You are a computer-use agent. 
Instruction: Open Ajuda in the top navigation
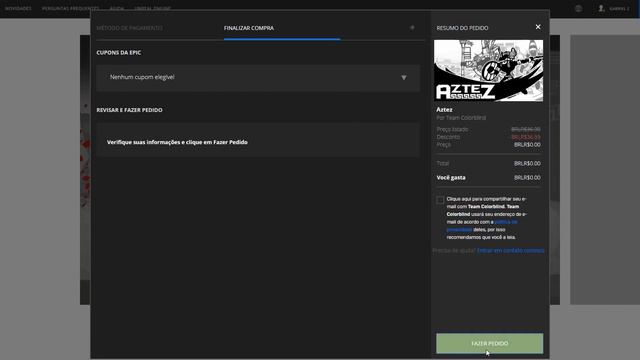pos(117,8)
